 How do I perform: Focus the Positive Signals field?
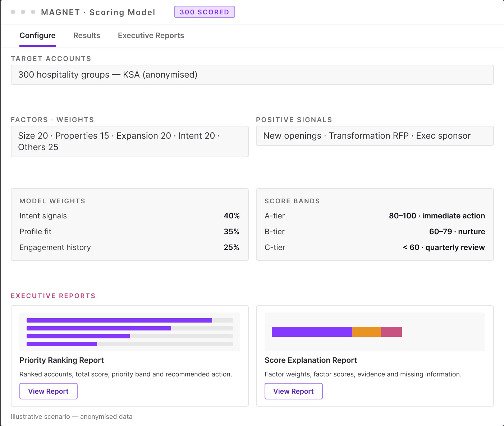click(375, 136)
